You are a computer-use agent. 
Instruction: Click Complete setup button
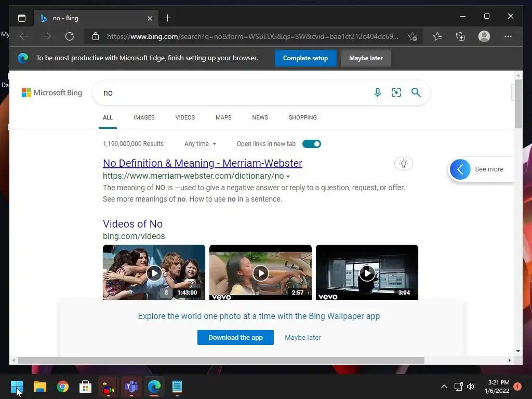tap(305, 58)
